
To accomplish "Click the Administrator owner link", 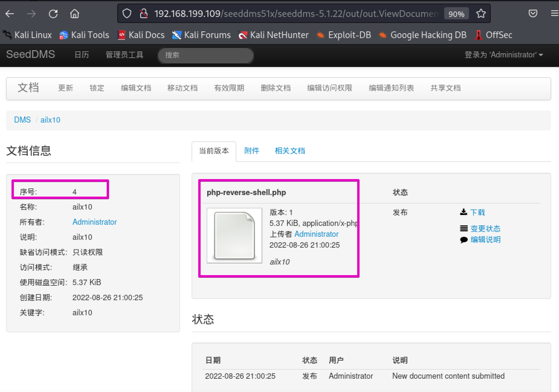I will [95, 222].
